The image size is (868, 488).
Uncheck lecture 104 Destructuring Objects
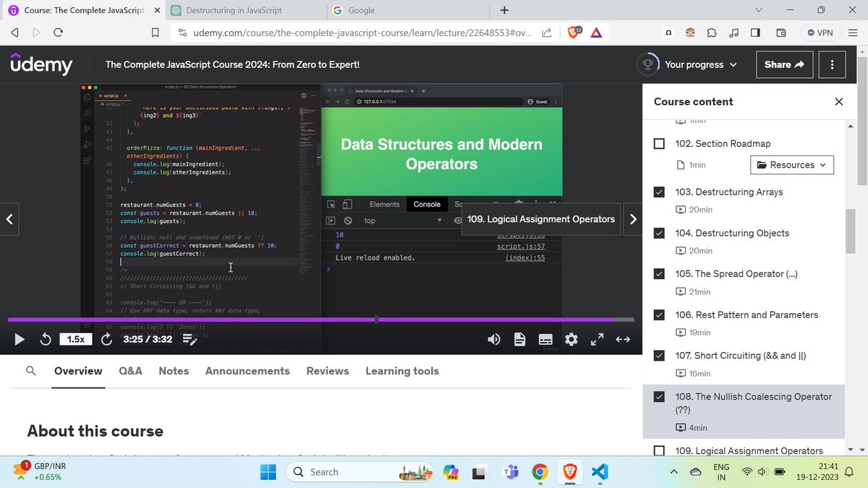(x=659, y=233)
